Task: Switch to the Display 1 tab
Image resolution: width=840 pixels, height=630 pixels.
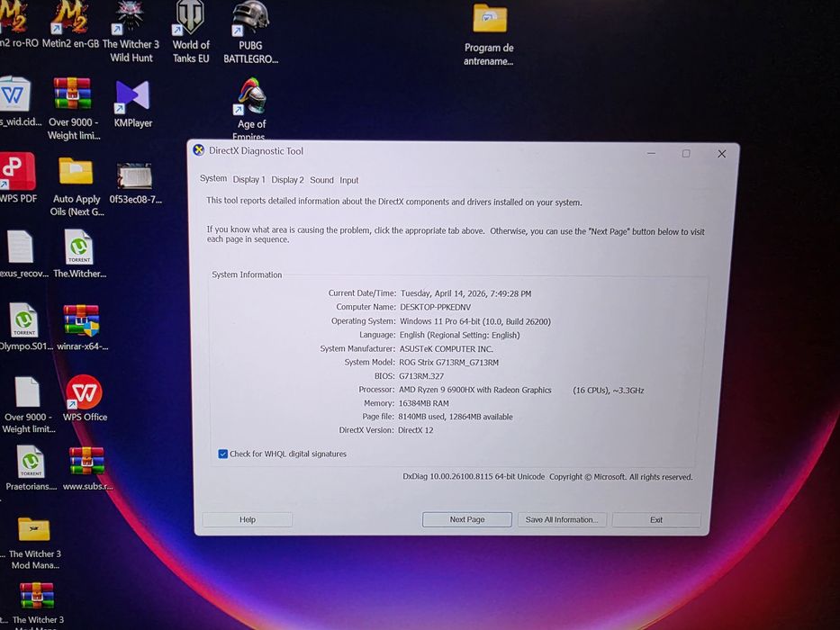Action: 248,179
